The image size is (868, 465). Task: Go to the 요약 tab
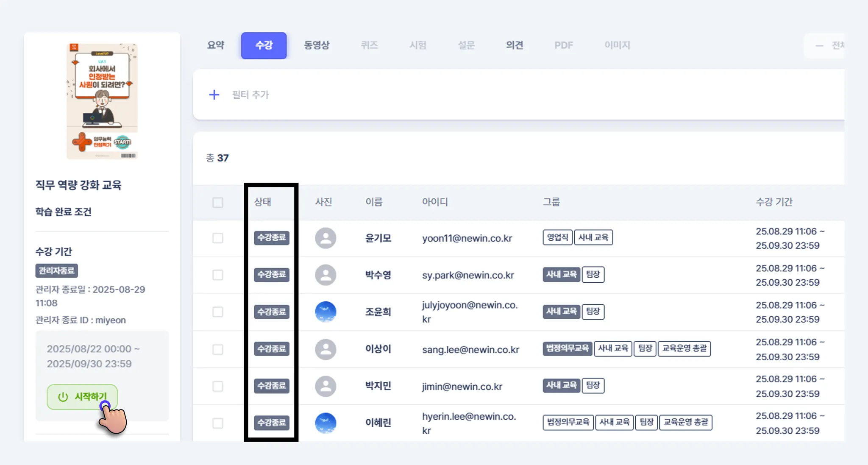point(215,45)
